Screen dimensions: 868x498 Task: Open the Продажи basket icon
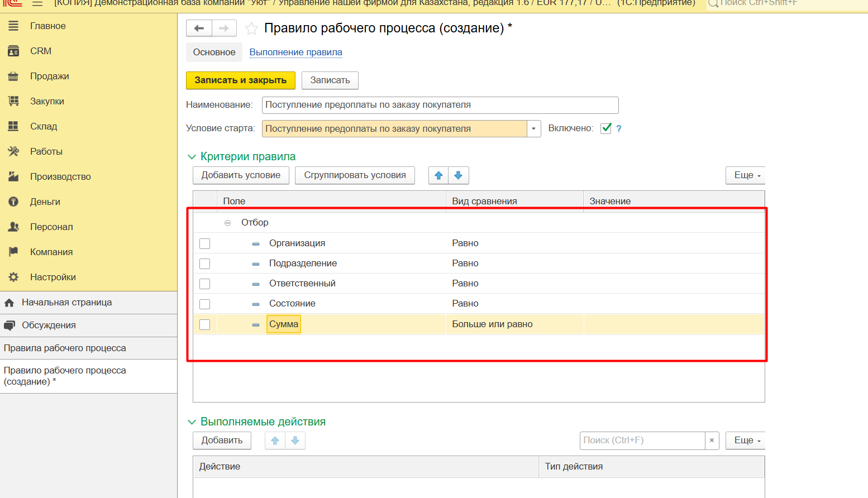pyautogui.click(x=13, y=76)
